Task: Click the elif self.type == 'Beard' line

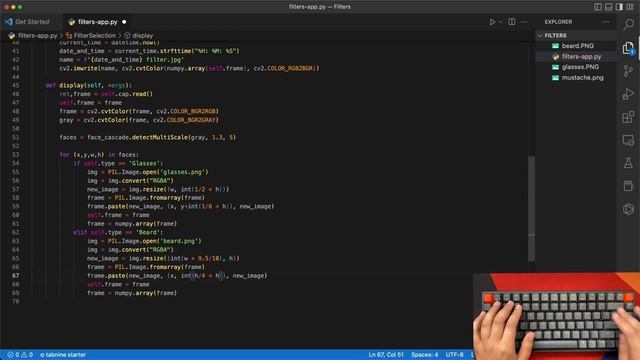Action: [x=118, y=232]
